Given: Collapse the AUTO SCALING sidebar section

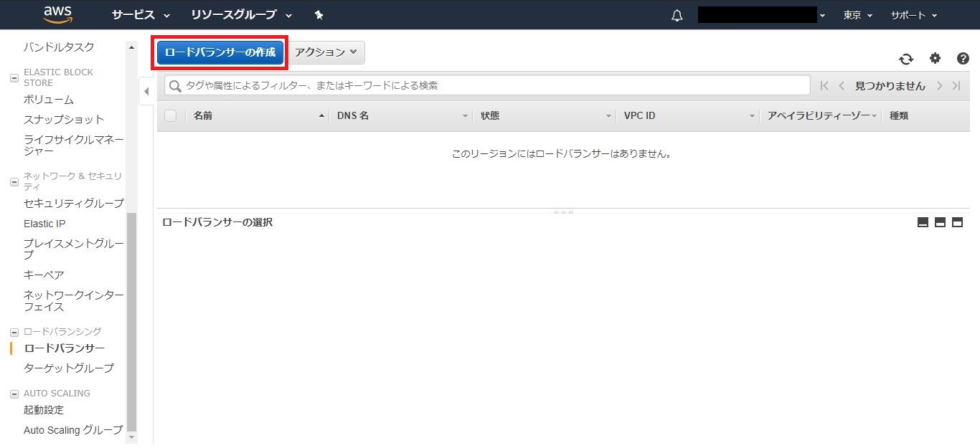Looking at the screenshot, I should coord(14,394).
